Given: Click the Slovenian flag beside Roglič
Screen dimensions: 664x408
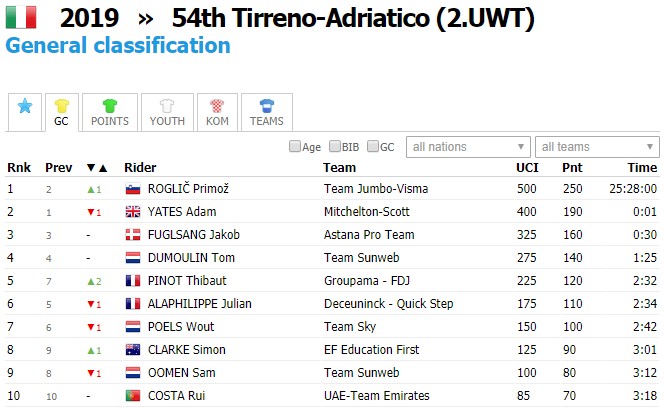Looking at the screenshot, I should click(x=131, y=189).
